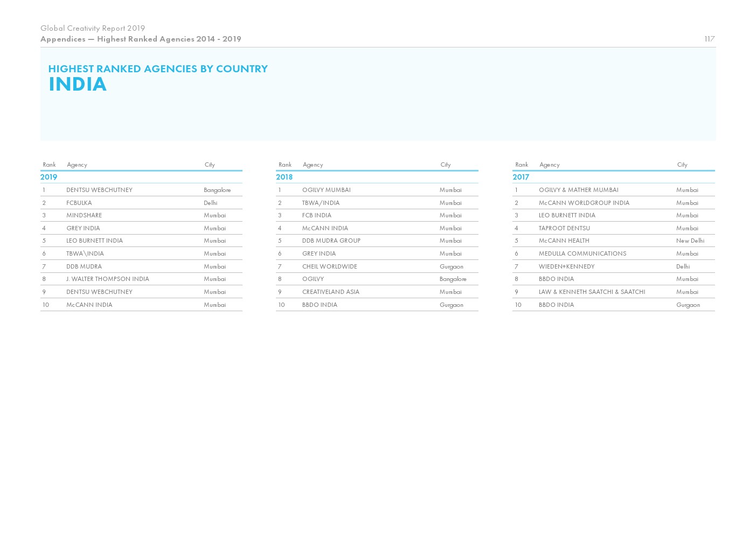Click MEDULLA COMMUNICATIONS in the 2017 table
Image resolution: width=756 pixels, height=535 pixels.
pyautogui.click(x=582, y=253)
